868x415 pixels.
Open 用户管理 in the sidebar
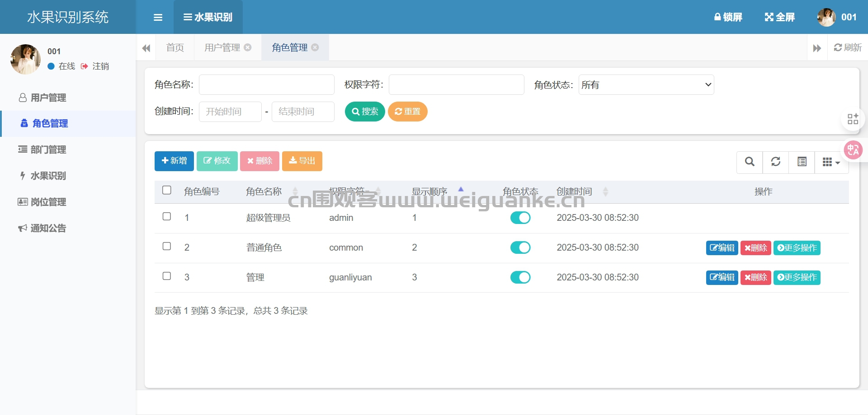pos(68,98)
